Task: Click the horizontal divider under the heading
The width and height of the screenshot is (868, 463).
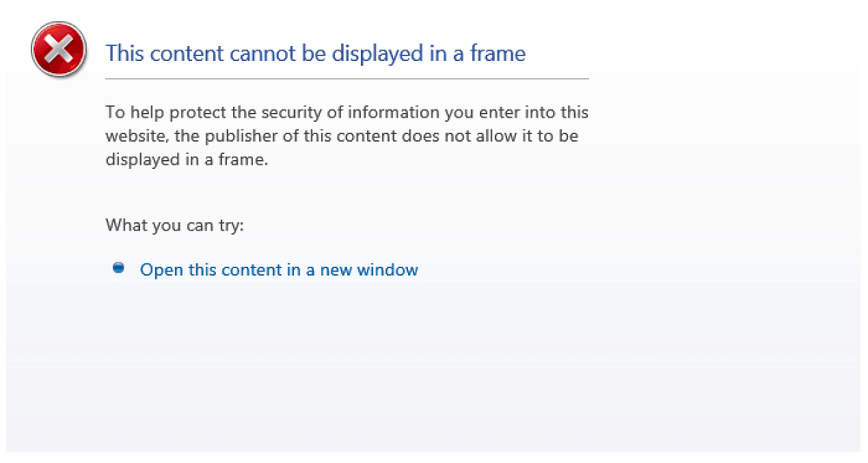Action: coord(346,79)
